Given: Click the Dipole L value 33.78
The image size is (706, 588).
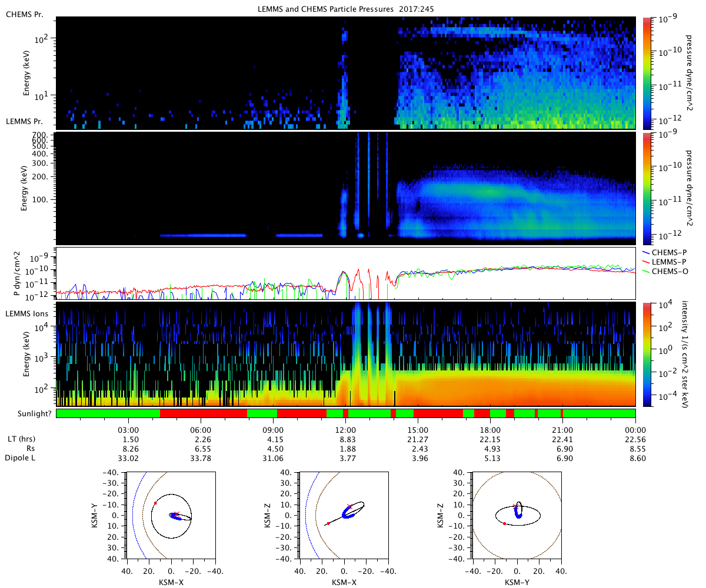Looking at the screenshot, I should [201, 458].
